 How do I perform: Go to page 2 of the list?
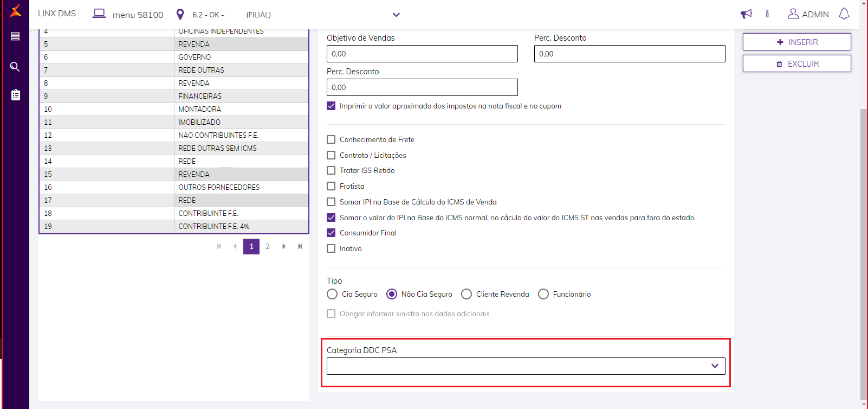tap(268, 246)
